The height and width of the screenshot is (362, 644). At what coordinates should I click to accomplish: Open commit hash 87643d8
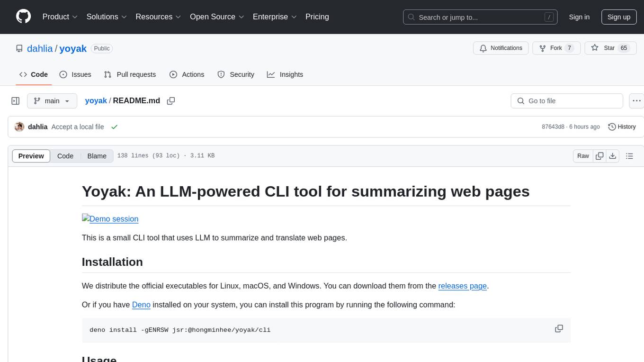coord(553,127)
